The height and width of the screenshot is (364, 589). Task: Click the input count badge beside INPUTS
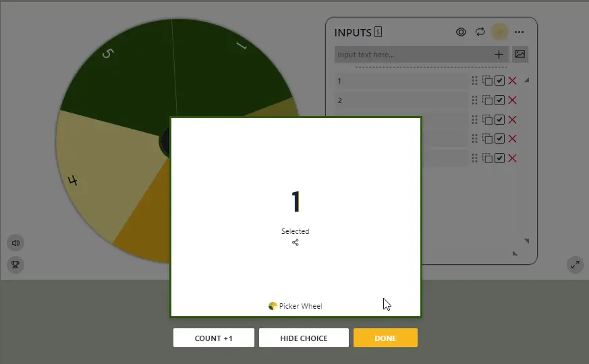[378, 32]
